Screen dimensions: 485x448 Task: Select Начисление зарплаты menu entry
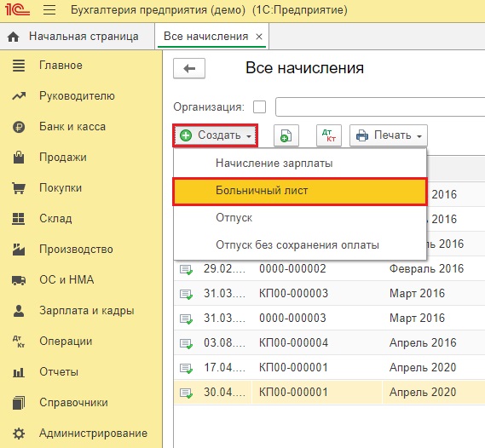click(300, 164)
